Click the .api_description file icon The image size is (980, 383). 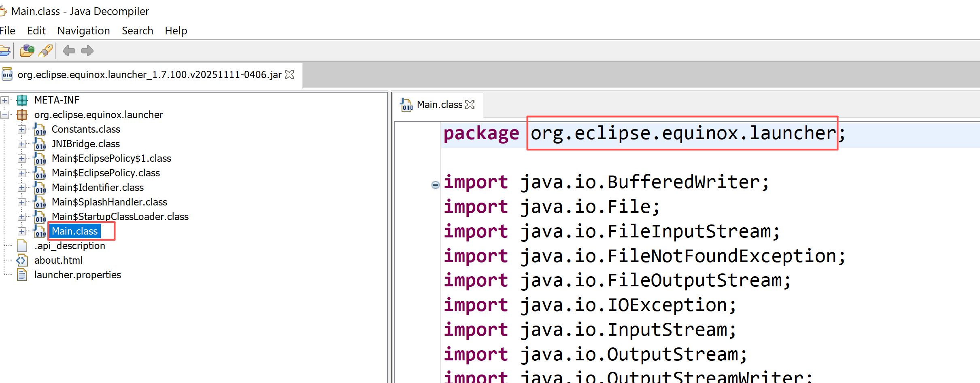pos(22,245)
